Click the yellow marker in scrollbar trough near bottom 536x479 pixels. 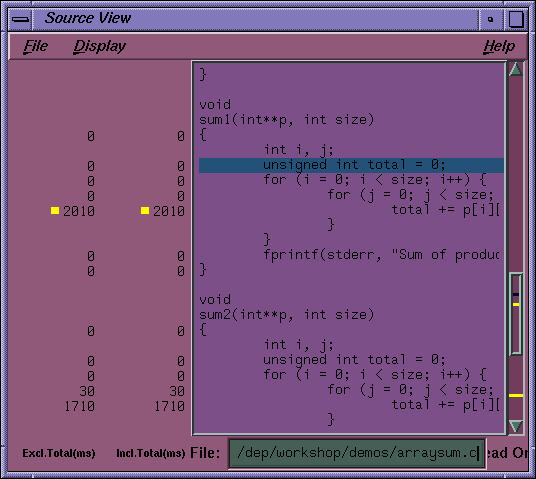click(x=516, y=396)
